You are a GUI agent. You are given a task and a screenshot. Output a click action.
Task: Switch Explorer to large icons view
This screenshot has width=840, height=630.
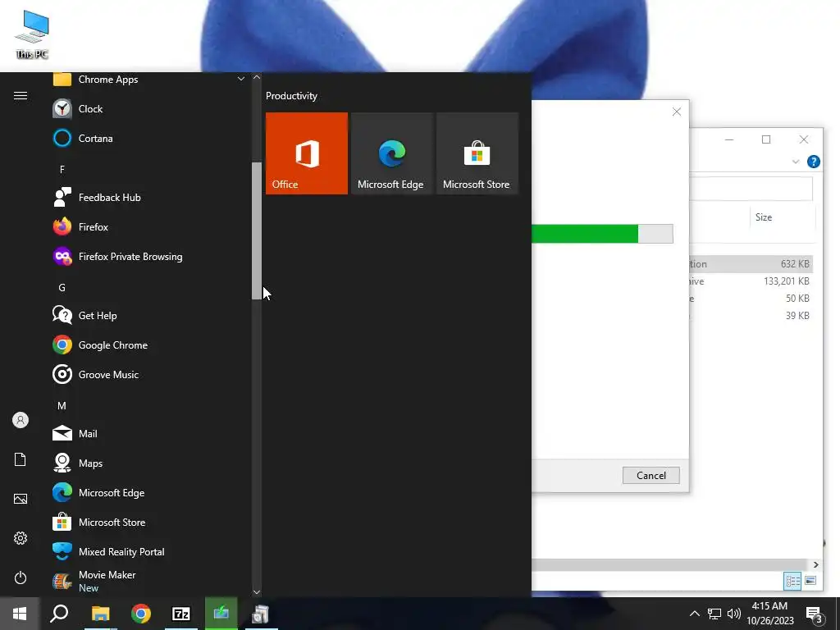pyautogui.click(x=810, y=581)
